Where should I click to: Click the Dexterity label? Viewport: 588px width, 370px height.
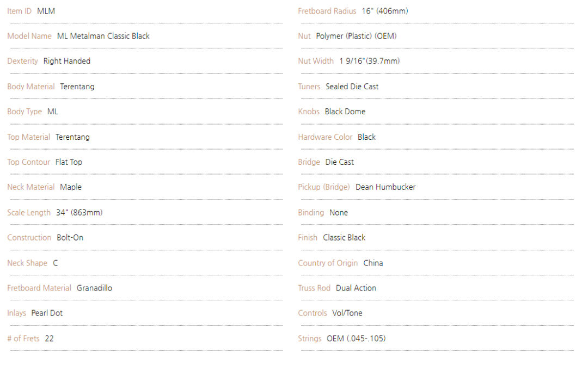tap(22, 61)
